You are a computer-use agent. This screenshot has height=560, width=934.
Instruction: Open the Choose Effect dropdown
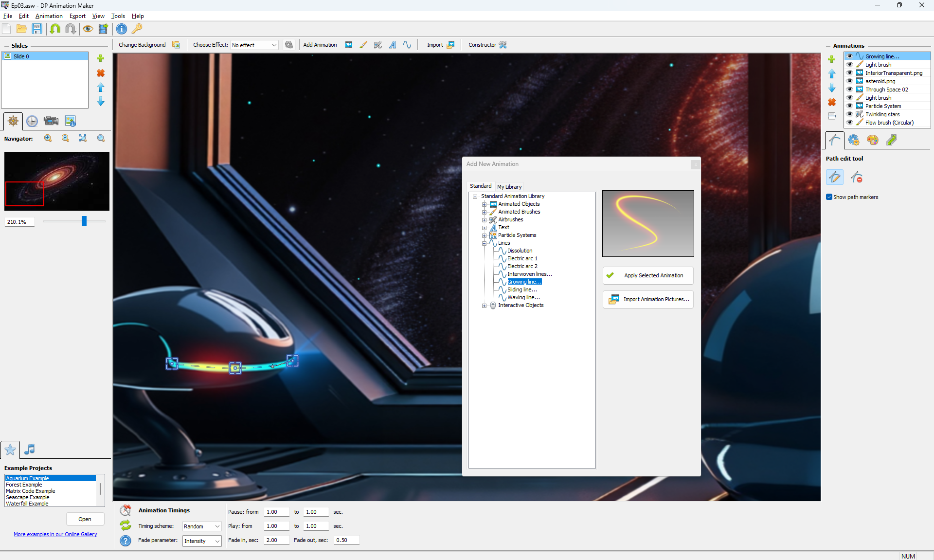click(x=254, y=45)
